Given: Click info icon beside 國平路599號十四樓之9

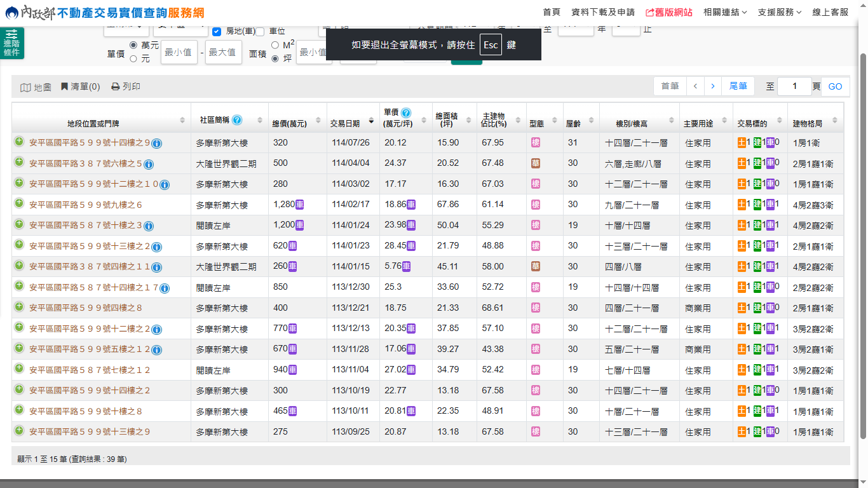Looking at the screenshot, I should (x=157, y=144).
